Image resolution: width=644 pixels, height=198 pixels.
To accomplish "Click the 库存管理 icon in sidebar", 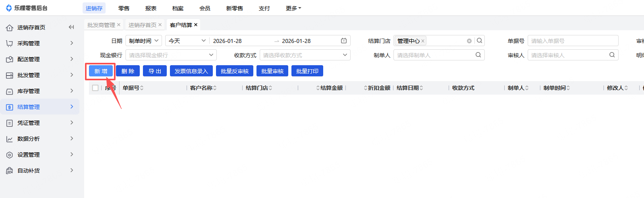I will (x=10, y=91).
